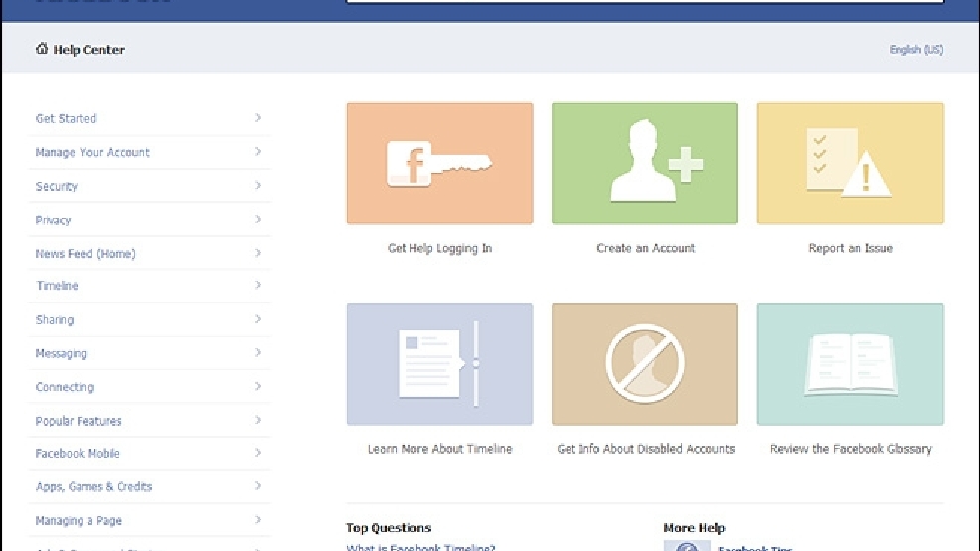Image resolution: width=980 pixels, height=551 pixels.
Task: Open the Disabled Accounts prohibited-sign tile
Action: pyautogui.click(x=644, y=364)
